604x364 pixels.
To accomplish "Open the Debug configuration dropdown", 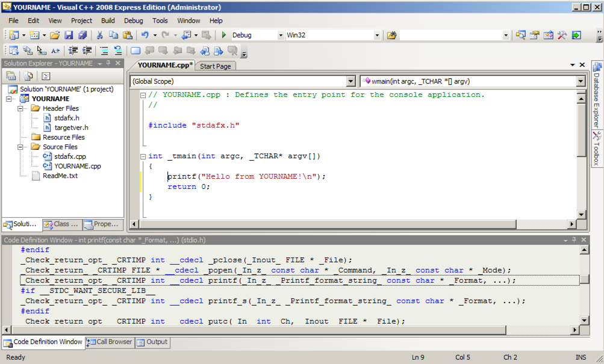I will (281, 35).
